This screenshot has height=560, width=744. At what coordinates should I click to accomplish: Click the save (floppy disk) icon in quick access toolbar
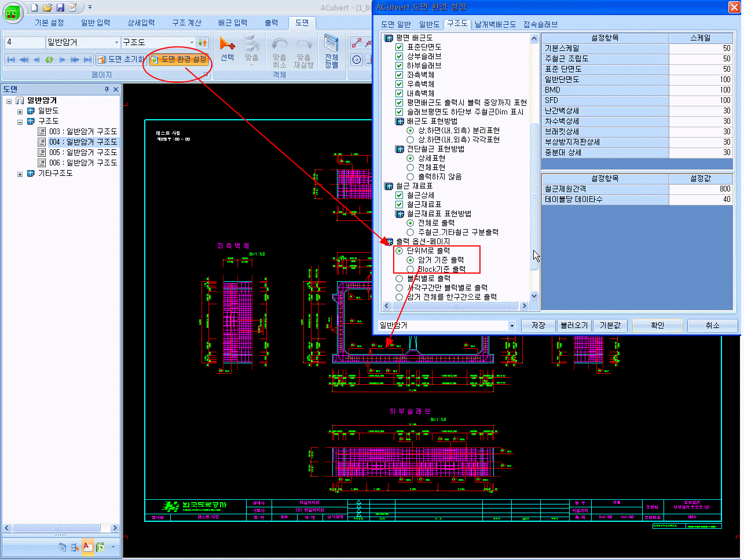[x=60, y=8]
